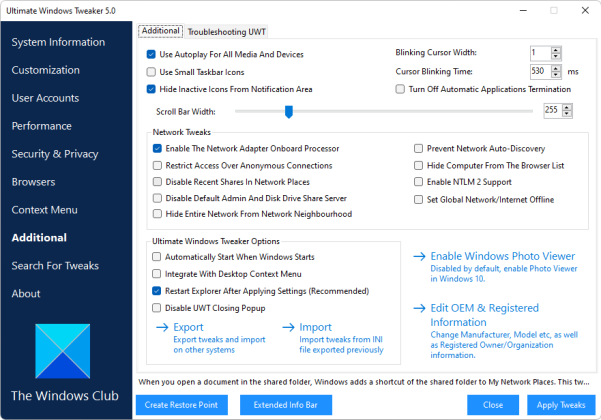
Task: Click the Cursor Blinking Time value field
Action: click(x=541, y=72)
